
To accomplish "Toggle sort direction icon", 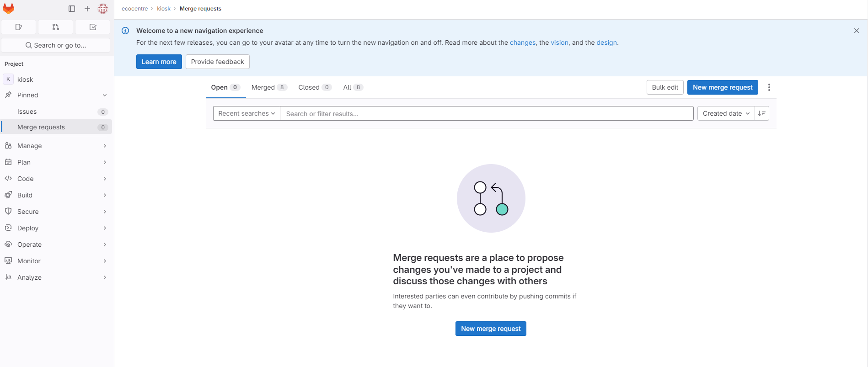I will 762,113.
